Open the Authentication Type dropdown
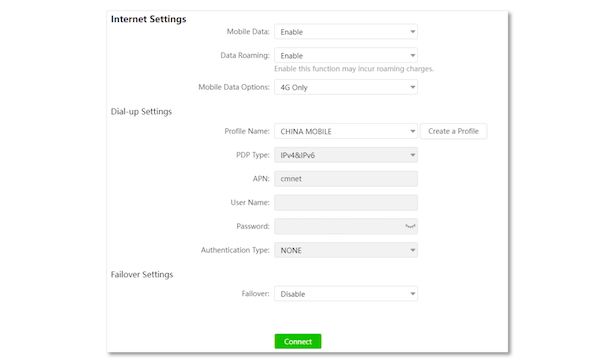Viewport: 610px width, 364px height. click(x=345, y=250)
